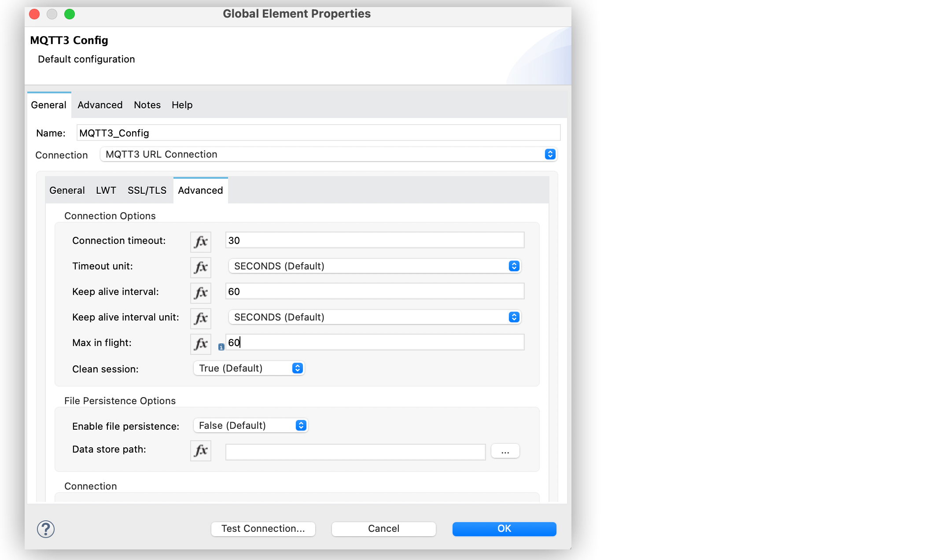The width and height of the screenshot is (943, 560).
Task: Click the fx icon next to Keep alive interval unit
Action: tap(201, 317)
